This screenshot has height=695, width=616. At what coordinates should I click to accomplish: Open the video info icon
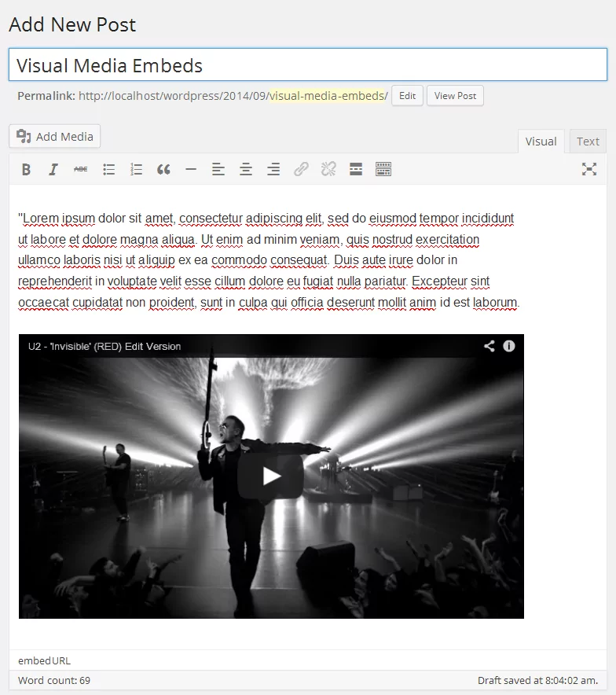[x=509, y=346]
